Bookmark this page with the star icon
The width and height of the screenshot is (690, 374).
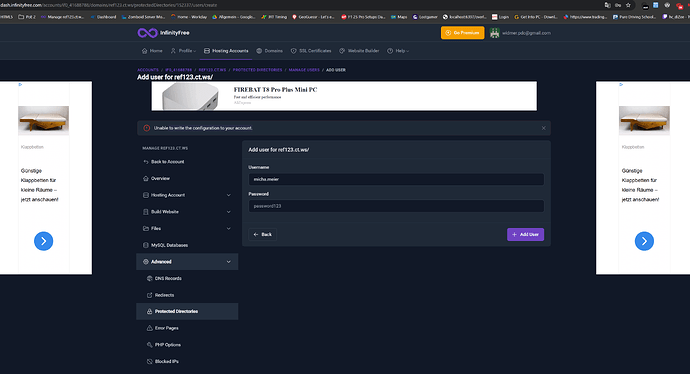tap(628, 5)
